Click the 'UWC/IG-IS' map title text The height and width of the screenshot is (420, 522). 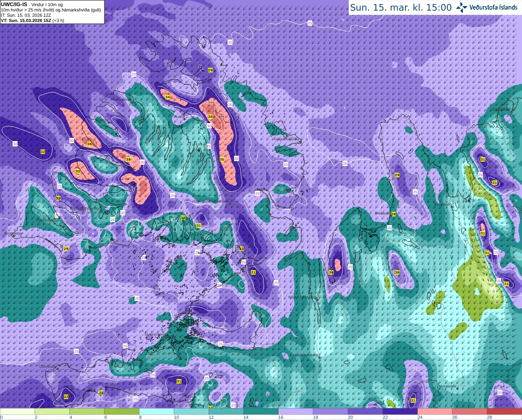[14, 4]
